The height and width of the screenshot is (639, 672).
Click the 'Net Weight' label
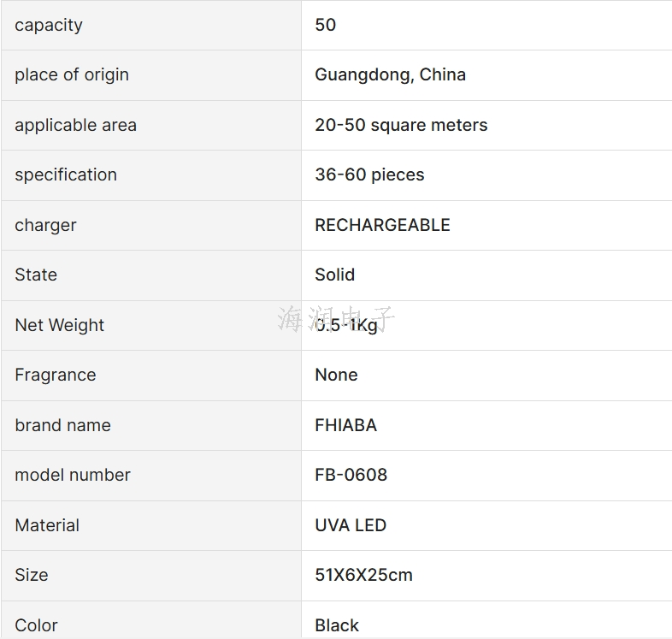point(59,325)
